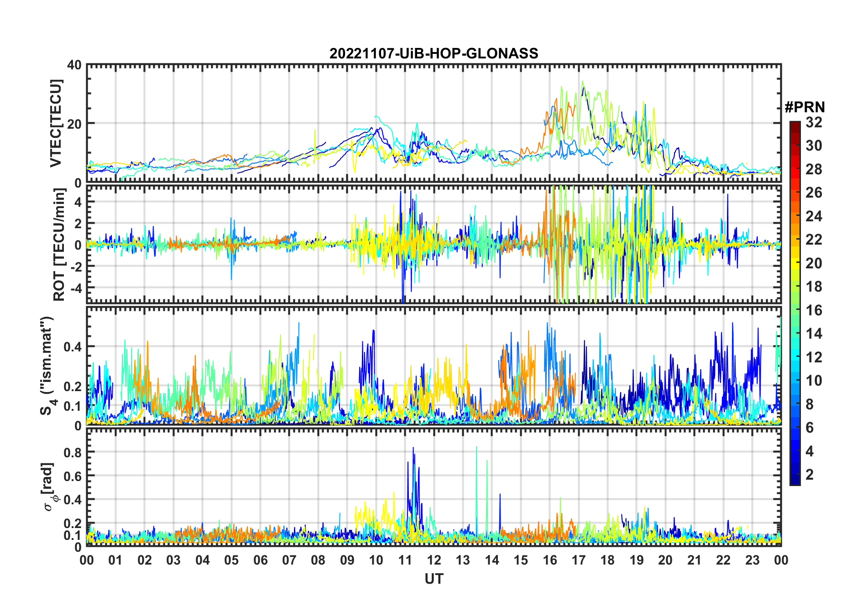Click x-axis tick label 11
The image size is (868, 607).
point(405,560)
